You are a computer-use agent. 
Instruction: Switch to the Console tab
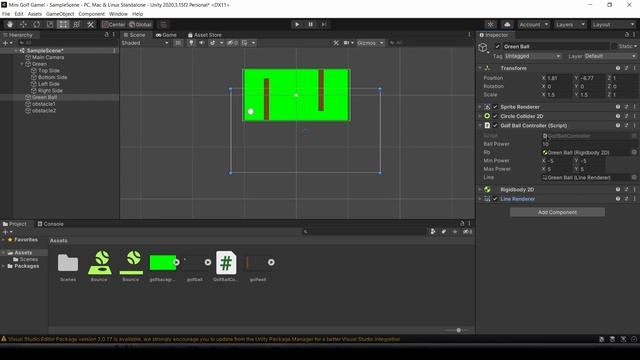point(51,224)
